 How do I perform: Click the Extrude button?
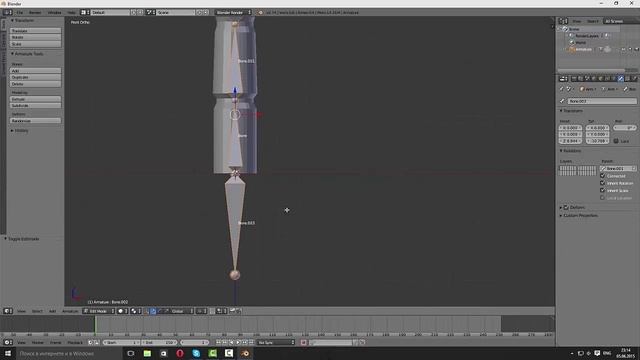36,99
